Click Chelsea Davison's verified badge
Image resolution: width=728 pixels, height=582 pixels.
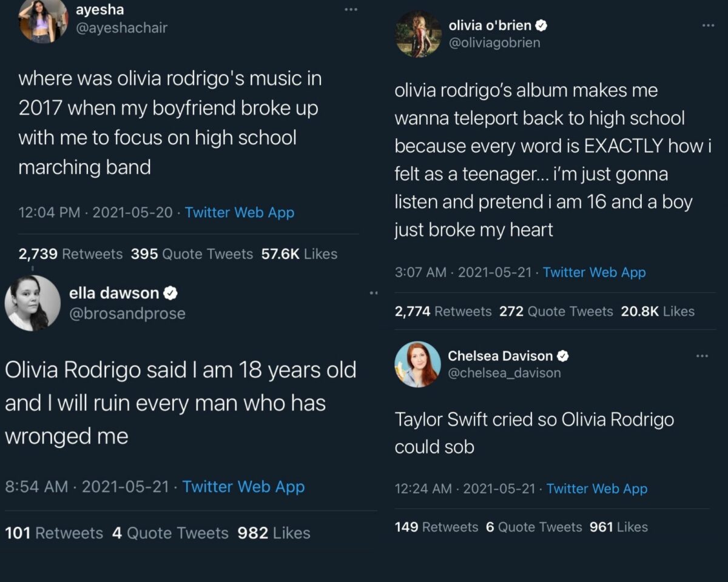[x=562, y=356]
